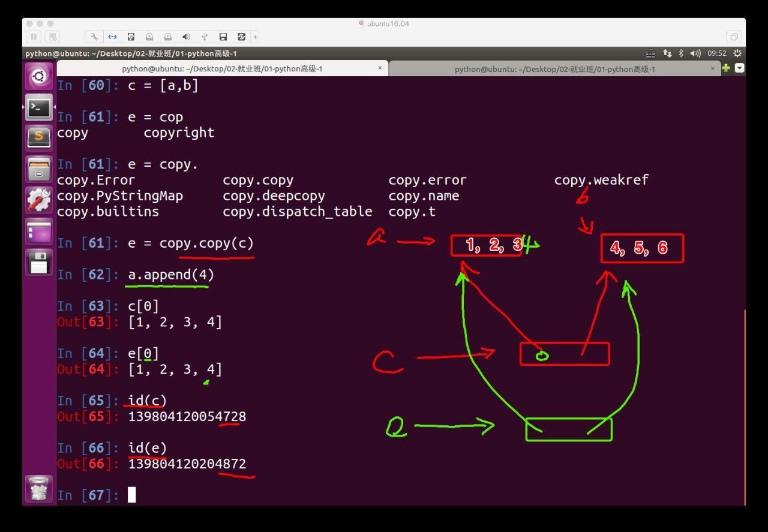This screenshot has height=532, width=768.
Task: Click the USB device icon in VM toolbar
Action: coord(205,37)
